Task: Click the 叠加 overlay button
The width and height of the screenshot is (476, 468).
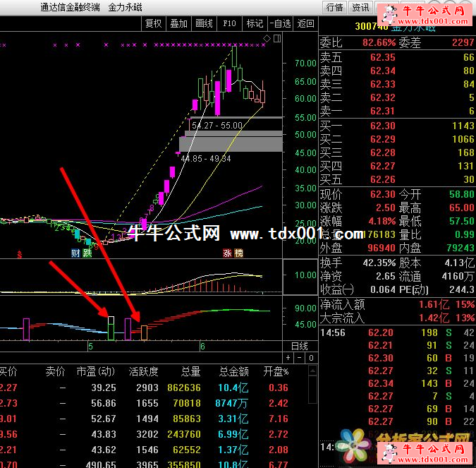Action: [x=178, y=24]
